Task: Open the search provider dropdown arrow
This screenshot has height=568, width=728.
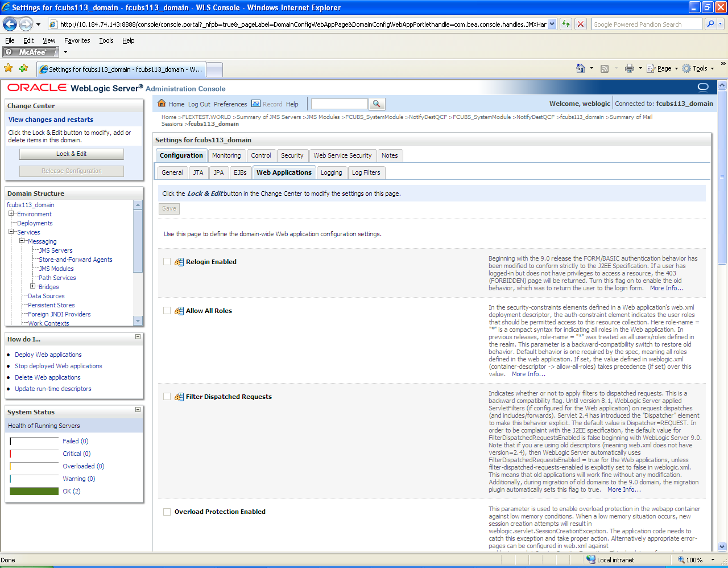Action: 721,24
